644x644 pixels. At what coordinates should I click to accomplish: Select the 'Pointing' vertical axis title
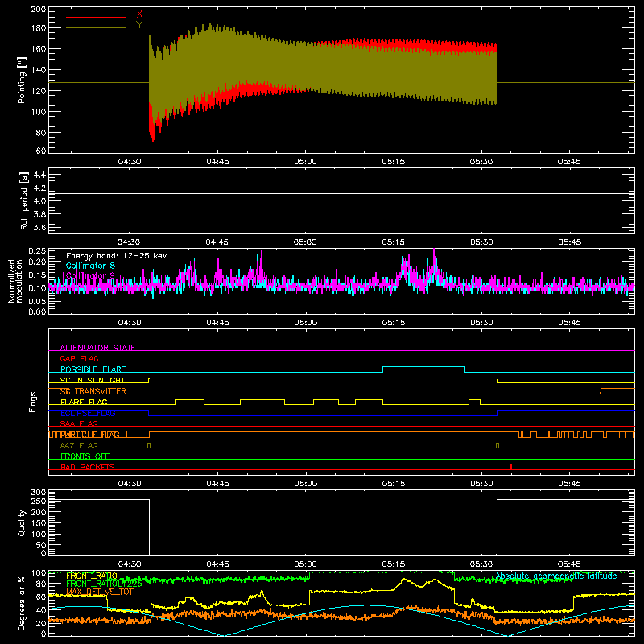point(22,80)
